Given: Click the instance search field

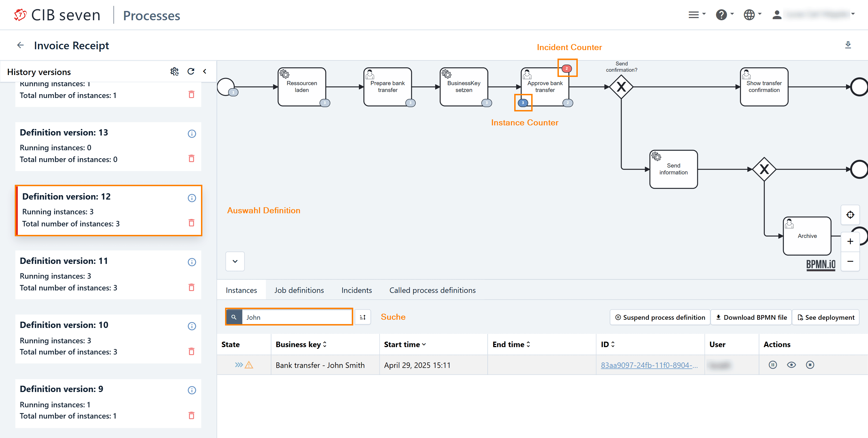Looking at the screenshot, I should pos(297,317).
